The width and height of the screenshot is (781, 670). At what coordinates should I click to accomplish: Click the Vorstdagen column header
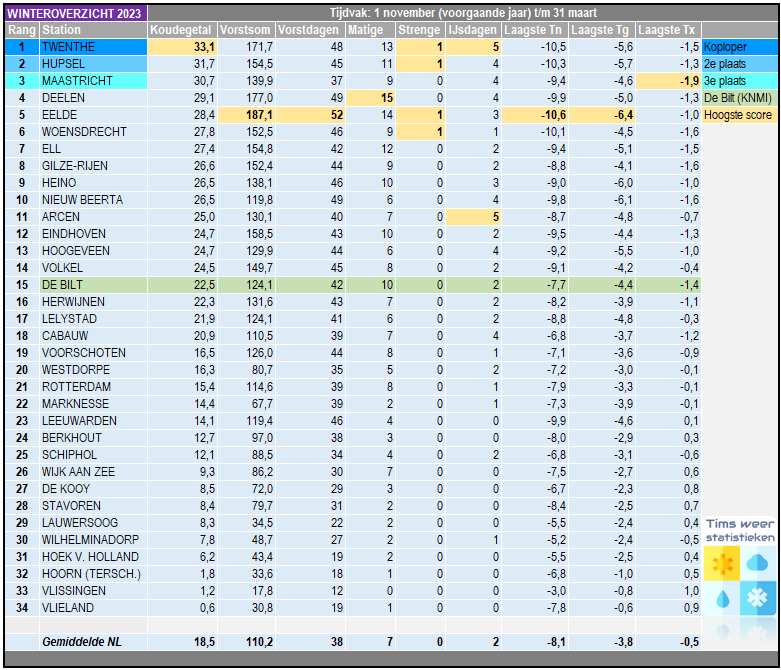310,30
